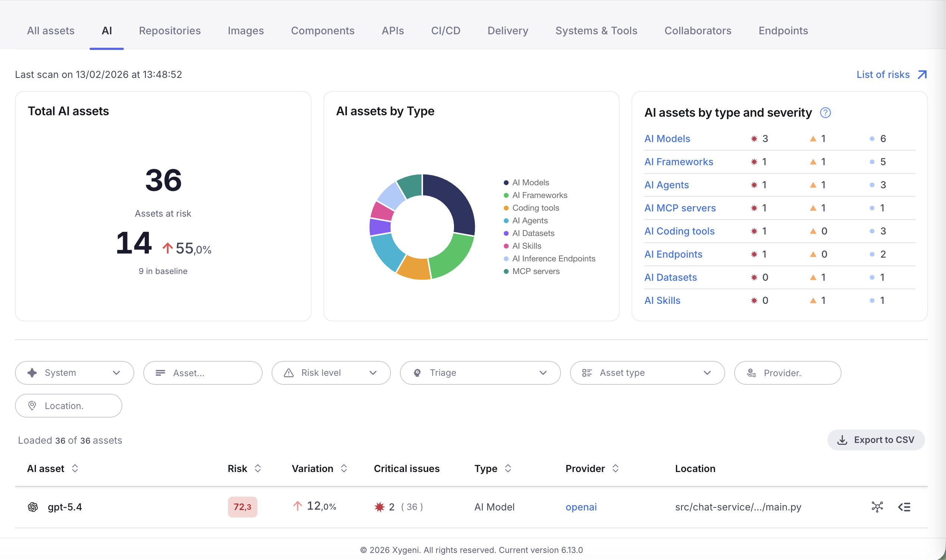Expand the System filter dropdown
Viewport: 946px width, 560px height.
click(116, 373)
